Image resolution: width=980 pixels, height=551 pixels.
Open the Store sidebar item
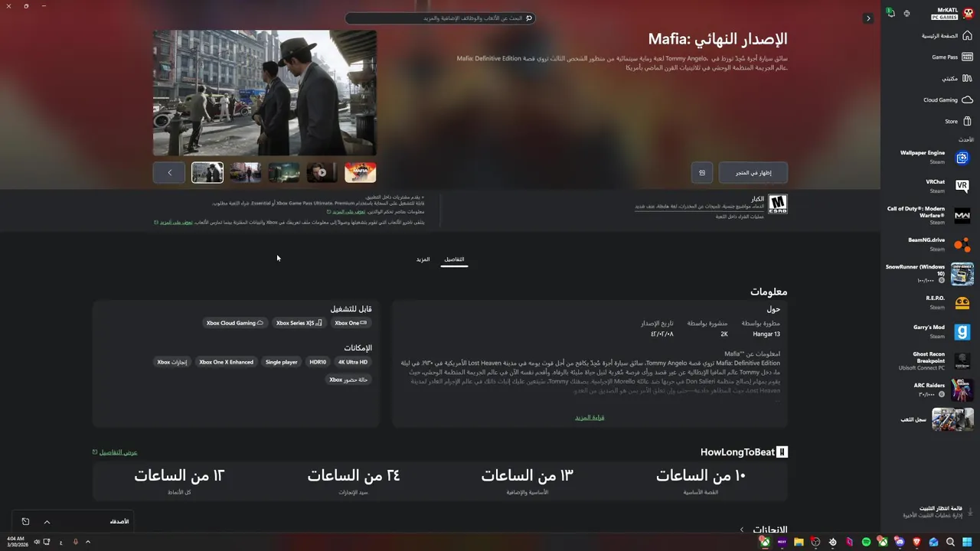click(x=958, y=122)
